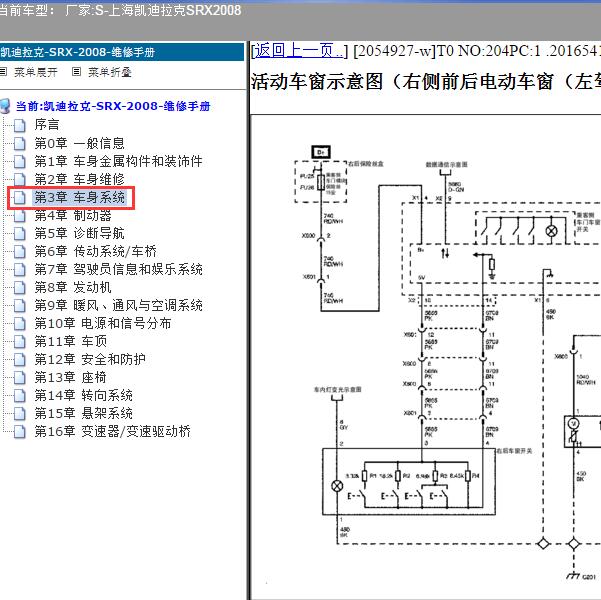Click the wiring diagram image
This screenshot has width=601, height=600.
[x=425, y=357]
